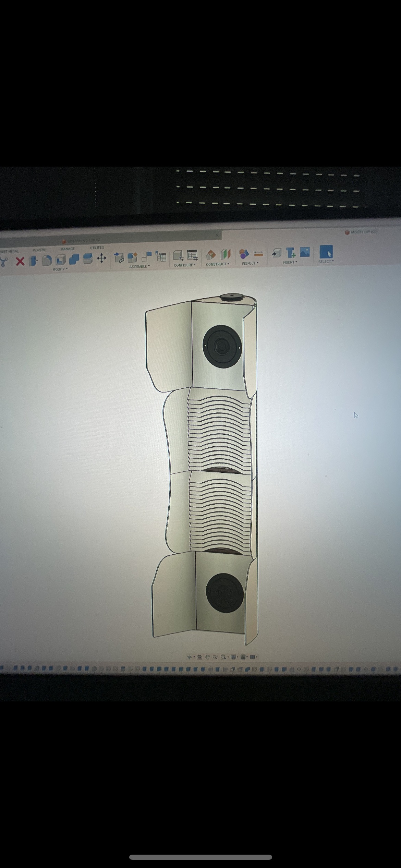
Task: Activate the blue Select cursor tool
Action: (326, 252)
